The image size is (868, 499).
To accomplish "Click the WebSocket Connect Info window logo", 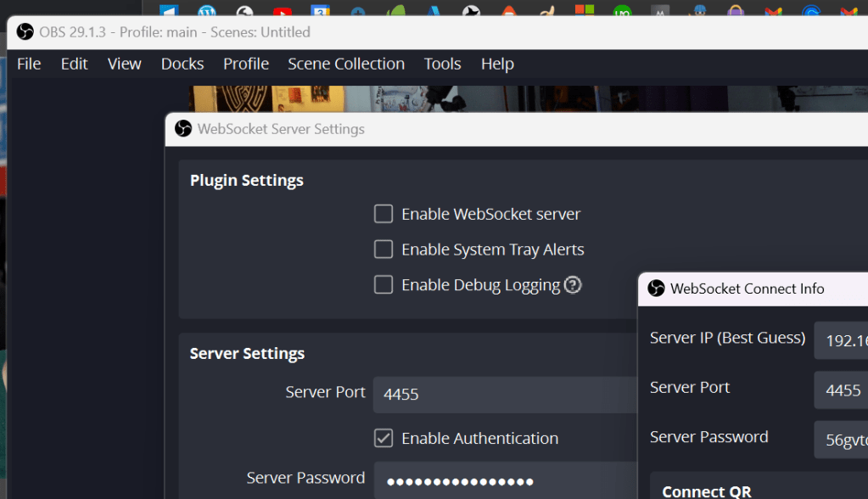I will [656, 288].
